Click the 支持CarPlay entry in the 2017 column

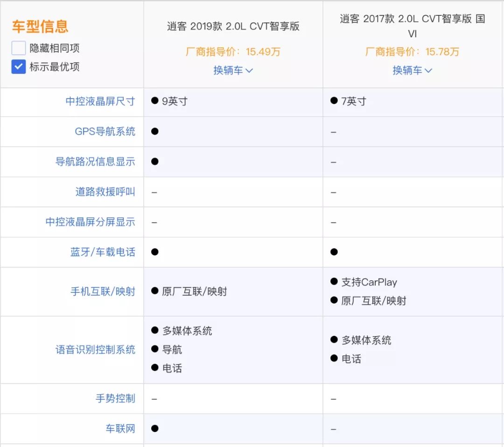tap(369, 282)
